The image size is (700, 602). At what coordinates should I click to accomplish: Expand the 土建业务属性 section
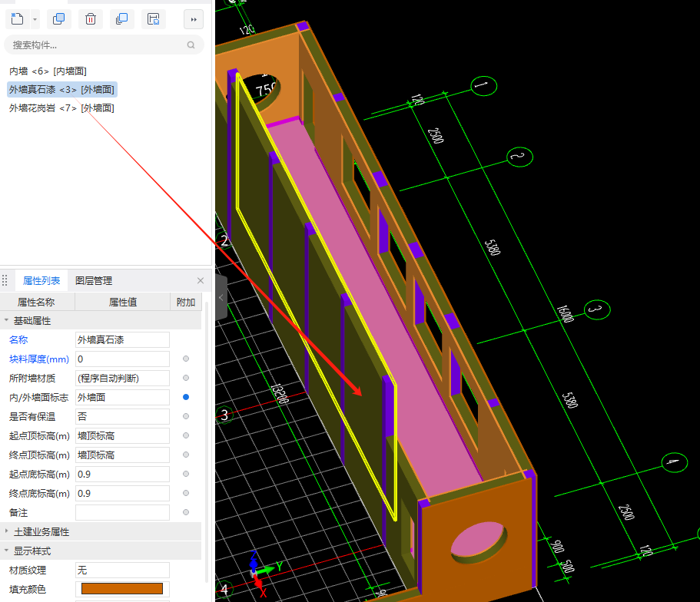(x=6, y=531)
